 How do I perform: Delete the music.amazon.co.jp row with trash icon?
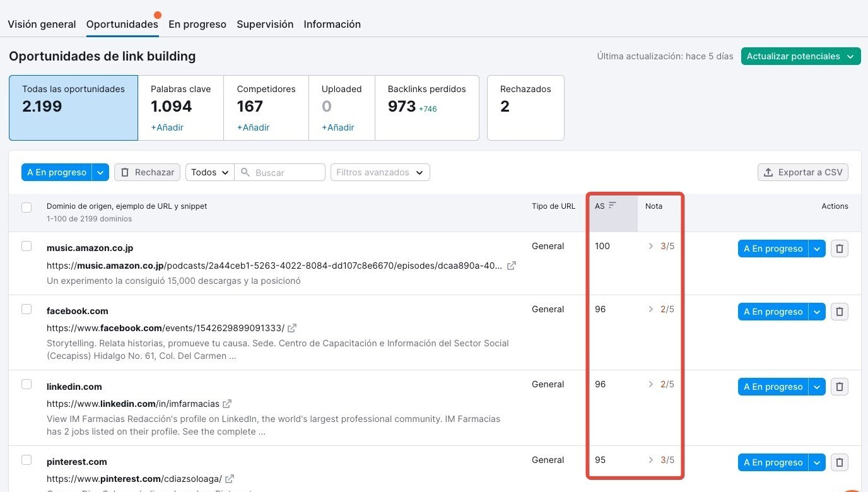(x=839, y=249)
